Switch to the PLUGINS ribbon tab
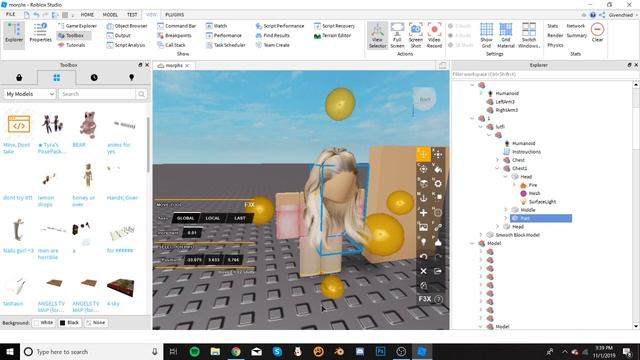 coord(175,14)
